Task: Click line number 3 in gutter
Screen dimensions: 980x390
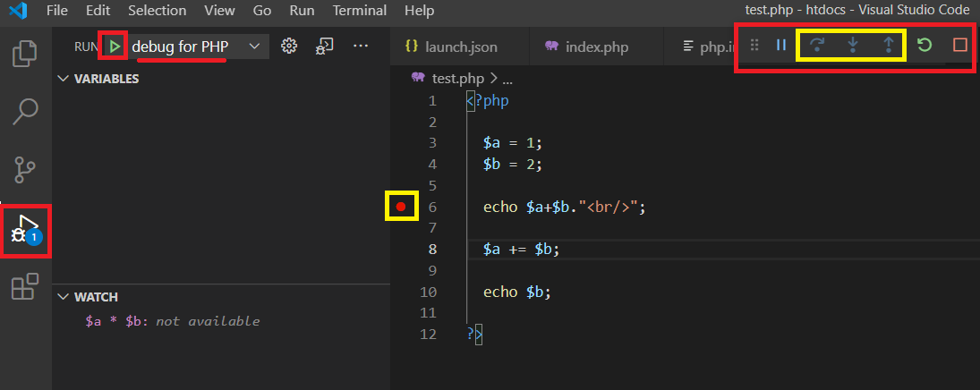Action: [x=432, y=143]
